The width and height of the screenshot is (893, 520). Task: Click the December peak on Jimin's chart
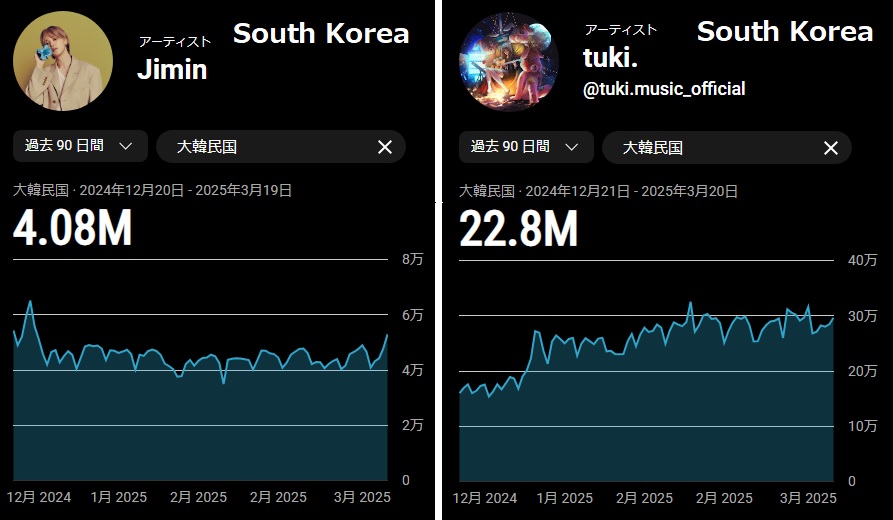point(30,301)
